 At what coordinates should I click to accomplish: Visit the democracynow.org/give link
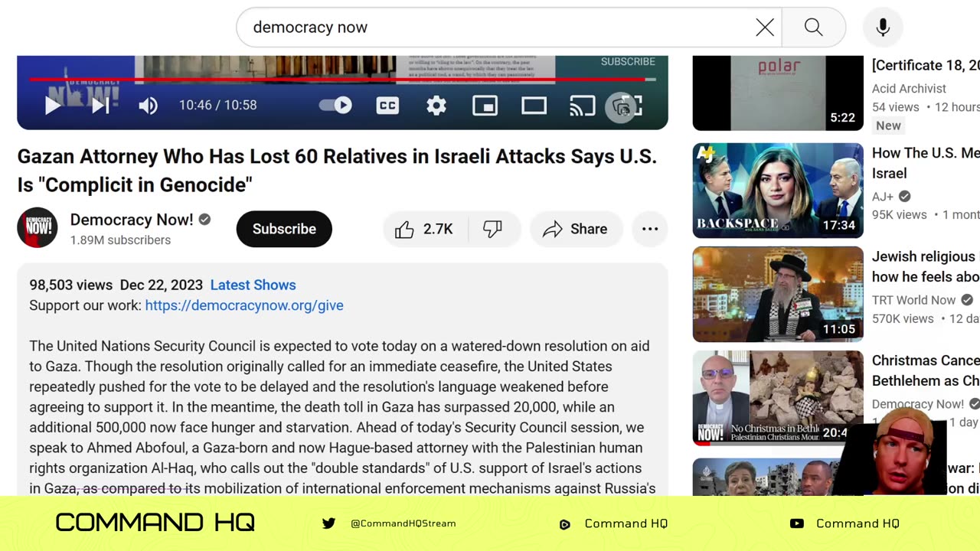pyautogui.click(x=244, y=305)
